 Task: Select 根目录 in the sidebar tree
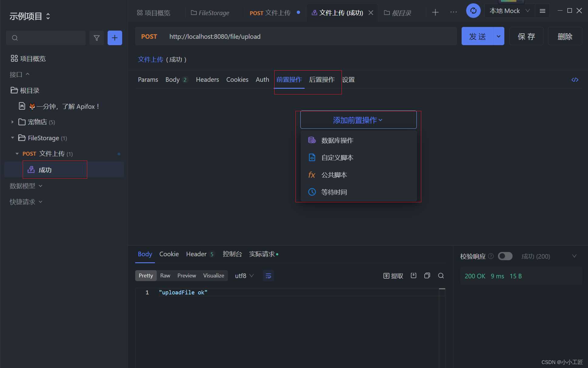click(x=25, y=90)
